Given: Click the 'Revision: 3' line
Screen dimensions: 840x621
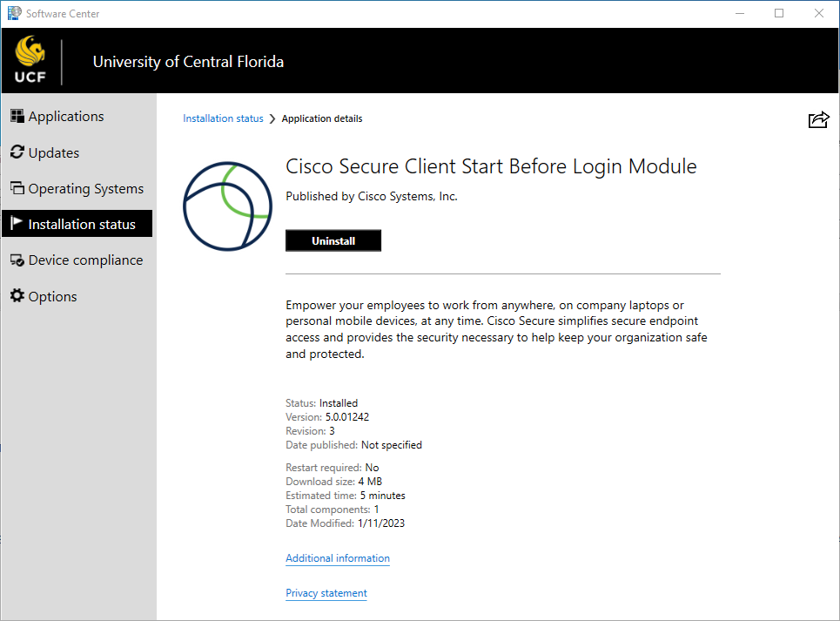Looking at the screenshot, I should point(310,431).
